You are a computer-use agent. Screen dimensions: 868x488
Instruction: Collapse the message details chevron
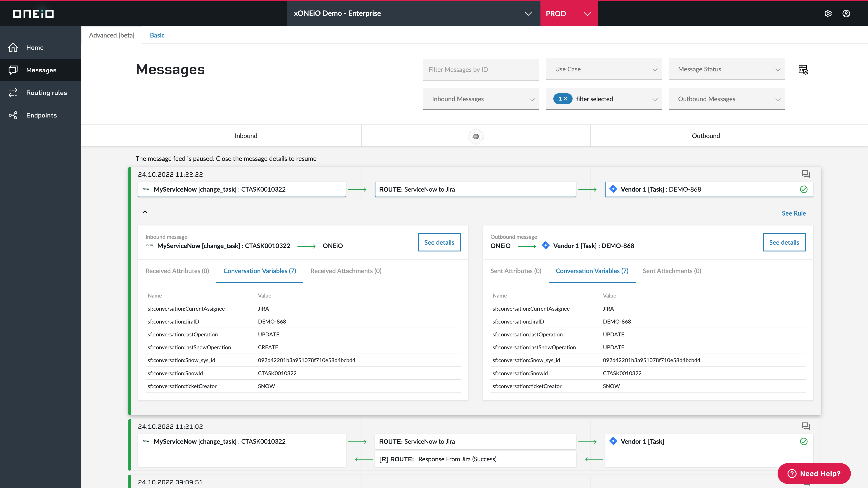[x=145, y=212]
